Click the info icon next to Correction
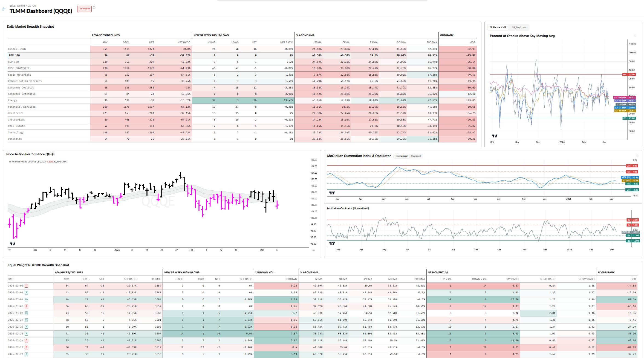Image resolution: width=644 pixels, height=358 pixels. click(94, 7)
